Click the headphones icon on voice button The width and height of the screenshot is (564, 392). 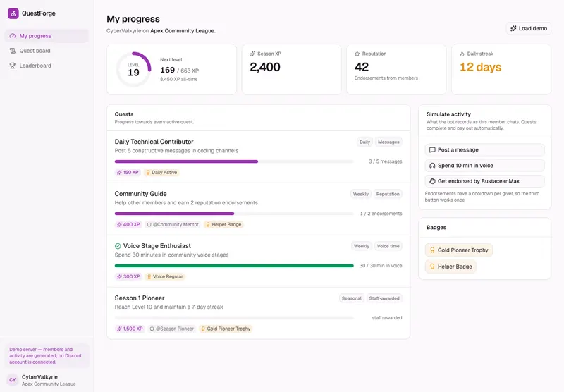(432, 166)
